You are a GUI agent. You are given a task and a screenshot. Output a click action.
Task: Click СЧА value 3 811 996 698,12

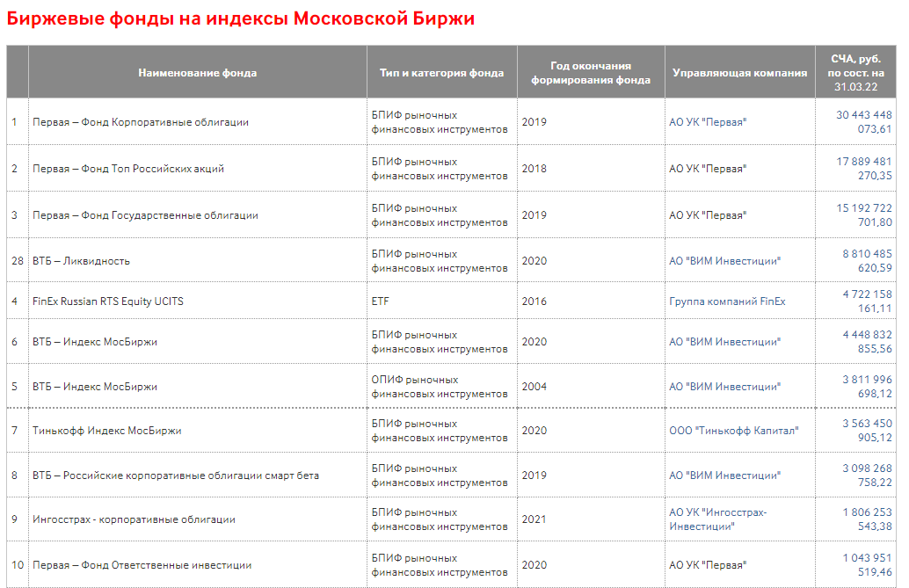[x=868, y=387]
